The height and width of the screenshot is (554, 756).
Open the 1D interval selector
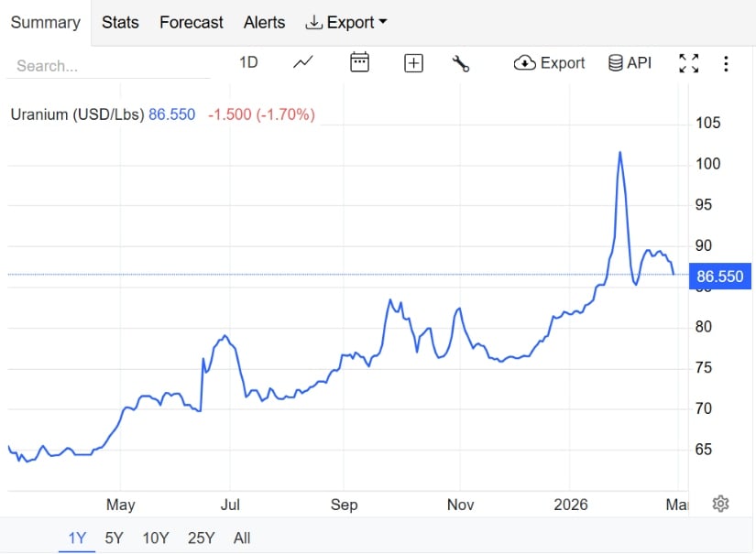coord(248,62)
